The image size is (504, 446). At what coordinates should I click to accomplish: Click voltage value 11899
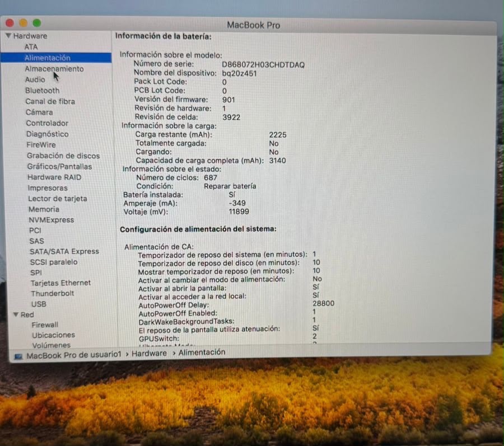click(x=239, y=212)
